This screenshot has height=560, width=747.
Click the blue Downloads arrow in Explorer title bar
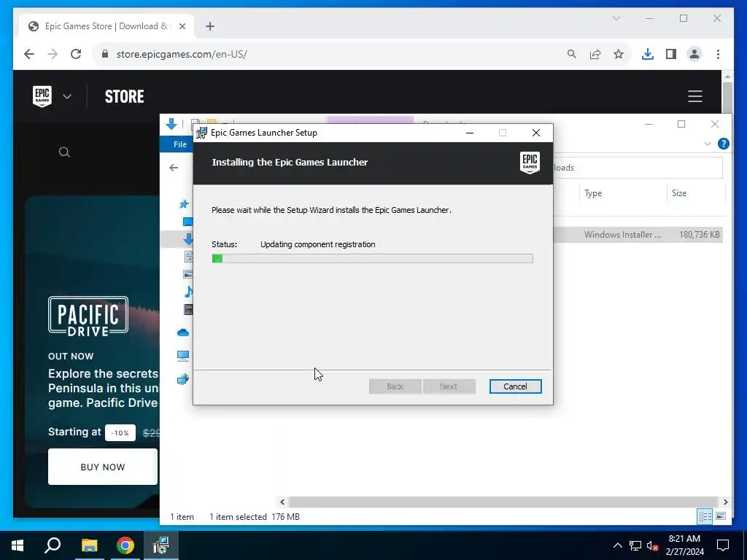click(171, 124)
